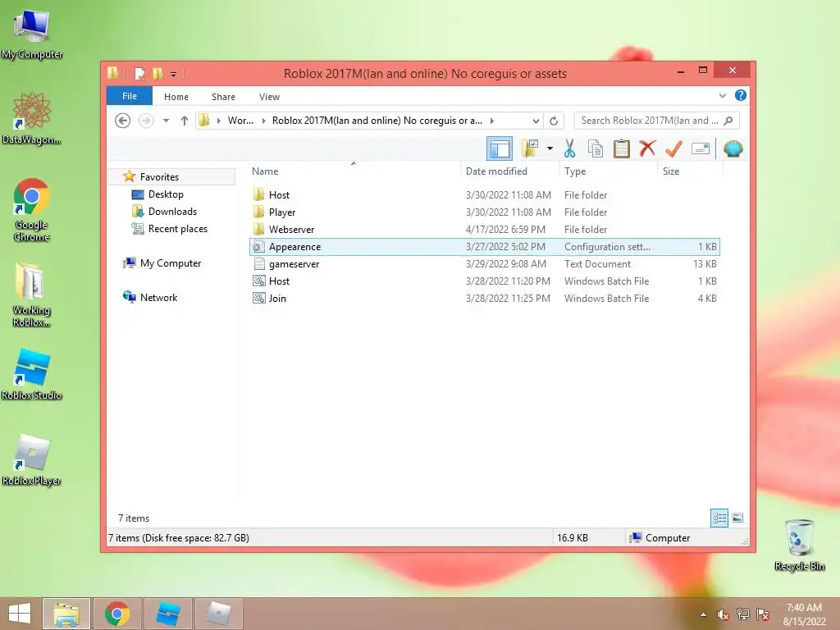Image resolution: width=840 pixels, height=630 pixels.
Task: Click the Wor... breadcrumb segment
Action: click(240, 121)
